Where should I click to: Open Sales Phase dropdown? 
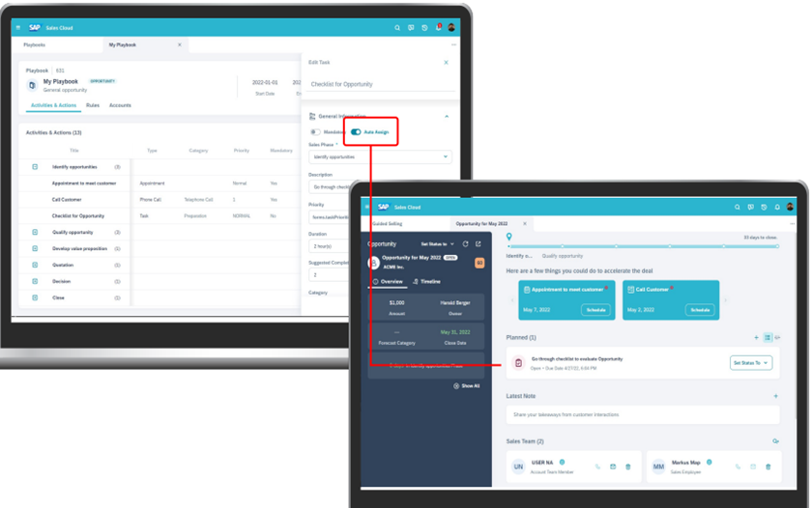[x=380, y=156]
